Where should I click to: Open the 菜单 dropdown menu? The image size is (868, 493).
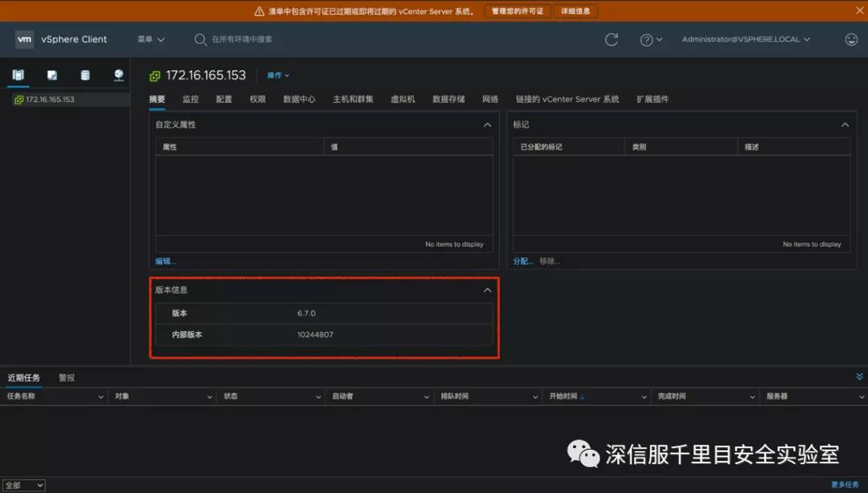151,39
